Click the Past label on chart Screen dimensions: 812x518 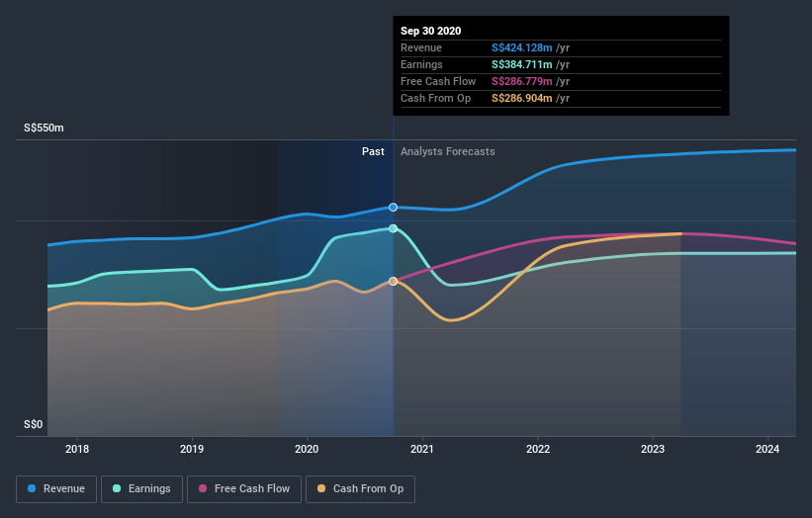[x=373, y=151]
